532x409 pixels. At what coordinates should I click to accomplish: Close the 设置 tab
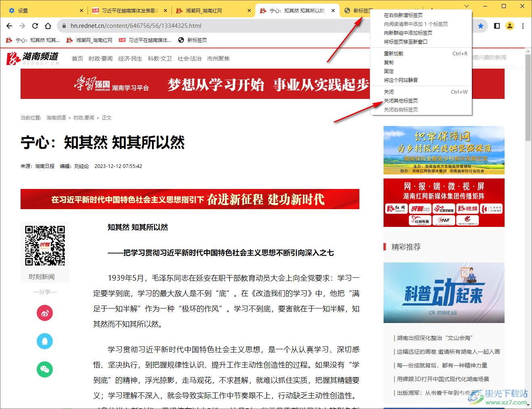(x=81, y=10)
